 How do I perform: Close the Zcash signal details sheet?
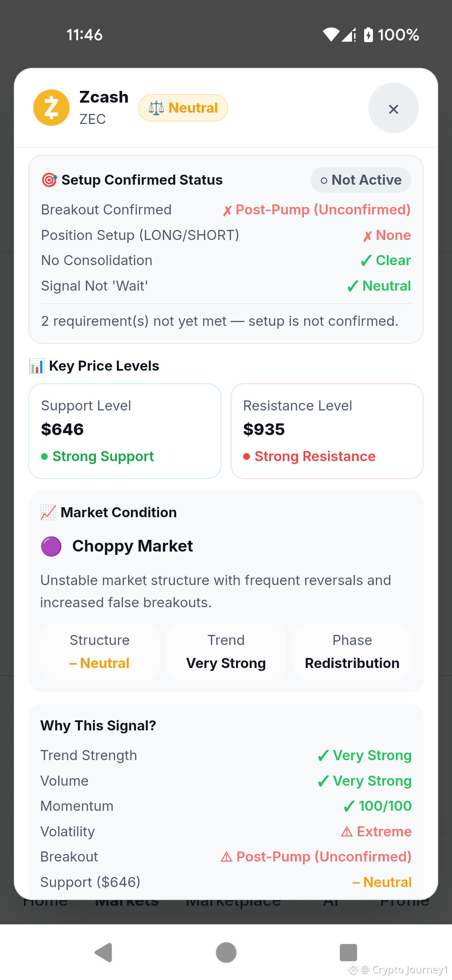pos(393,108)
